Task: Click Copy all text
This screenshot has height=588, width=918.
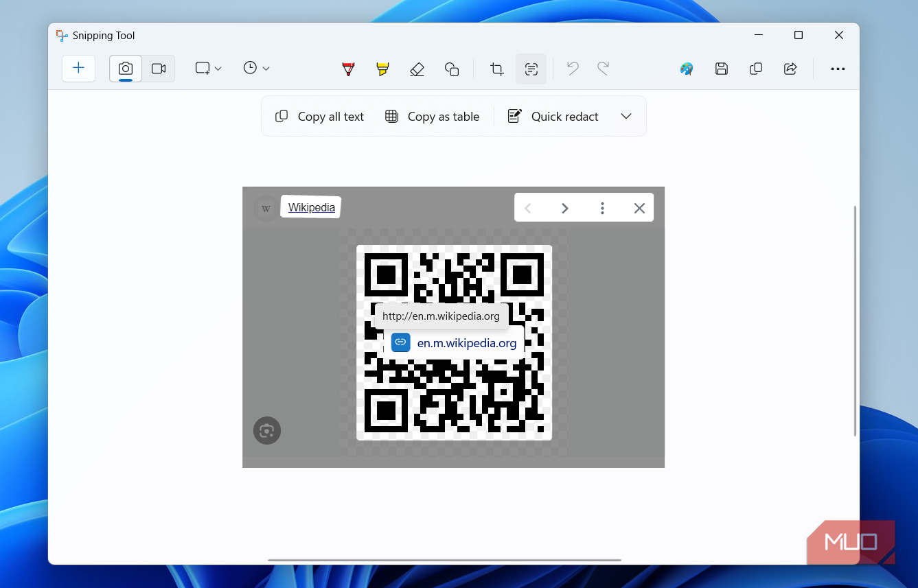Action: [x=320, y=117]
